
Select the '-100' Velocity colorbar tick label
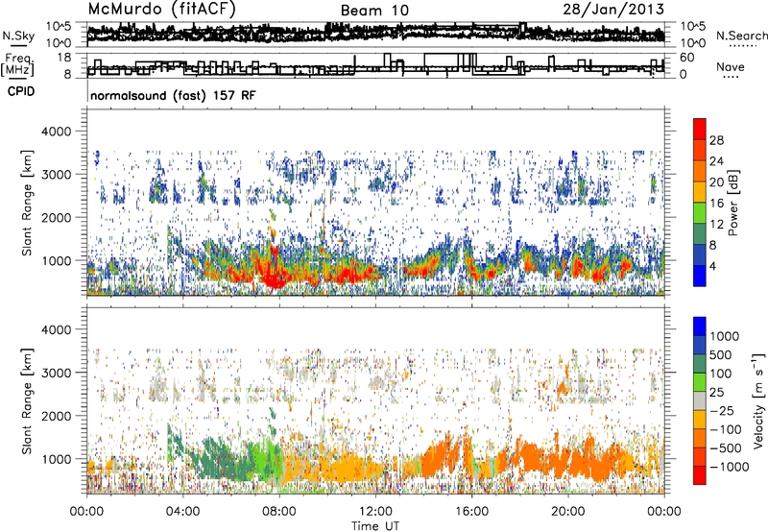pyautogui.click(x=725, y=429)
